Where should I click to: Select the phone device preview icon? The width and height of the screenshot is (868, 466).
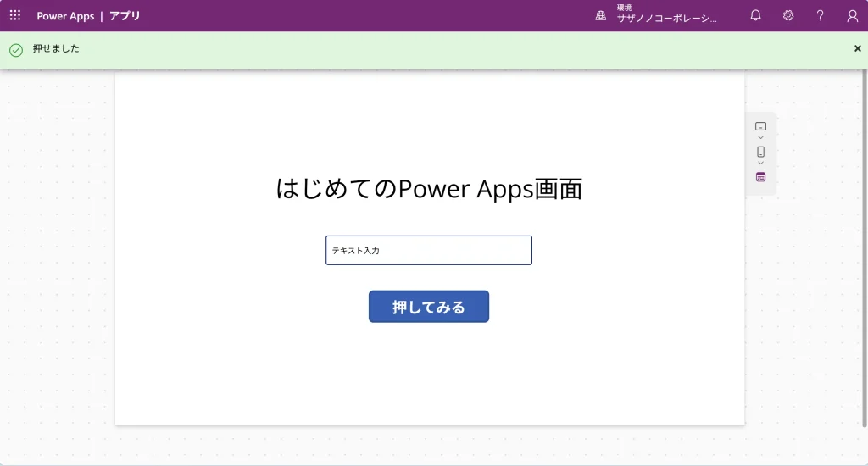pos(760,152)
